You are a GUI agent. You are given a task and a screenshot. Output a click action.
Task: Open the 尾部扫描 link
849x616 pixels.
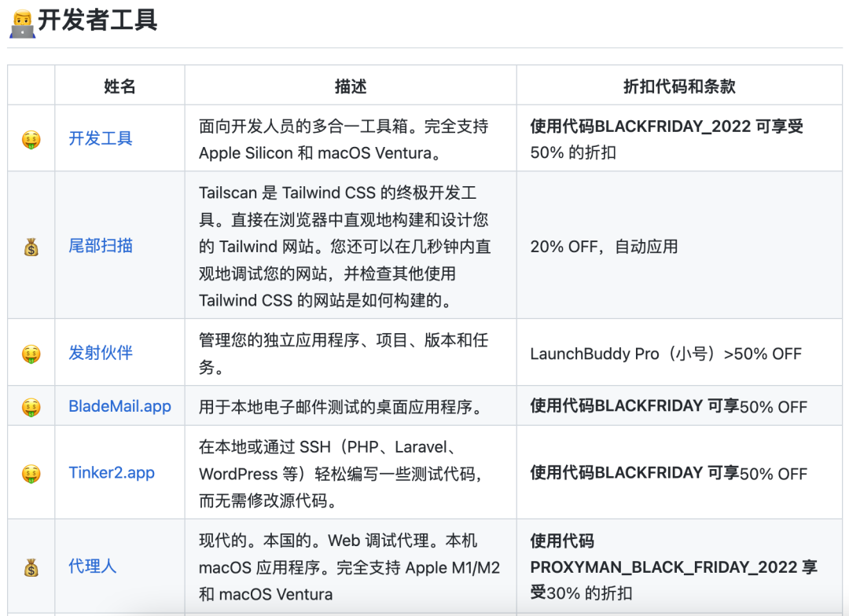click(100, 246)
